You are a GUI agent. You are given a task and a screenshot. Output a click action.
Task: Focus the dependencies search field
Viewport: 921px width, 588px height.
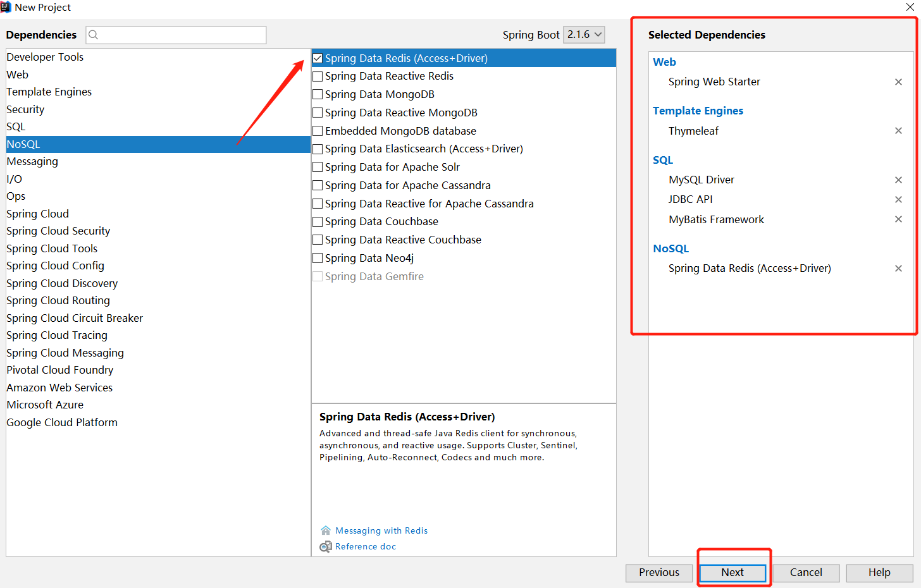point(176,35)
